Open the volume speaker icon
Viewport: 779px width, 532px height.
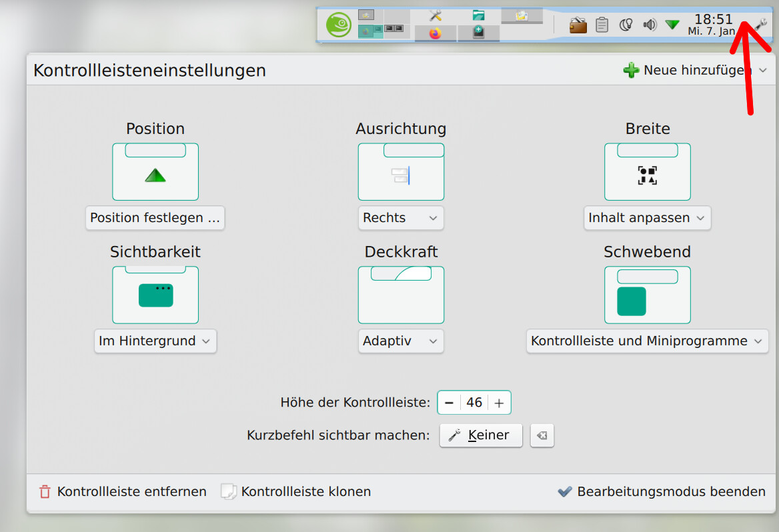point(649,25)
